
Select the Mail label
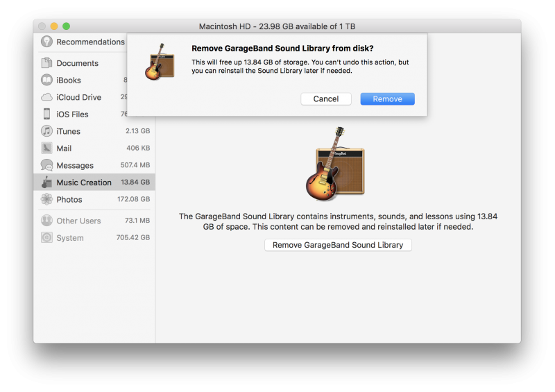(x=64, y=148)
